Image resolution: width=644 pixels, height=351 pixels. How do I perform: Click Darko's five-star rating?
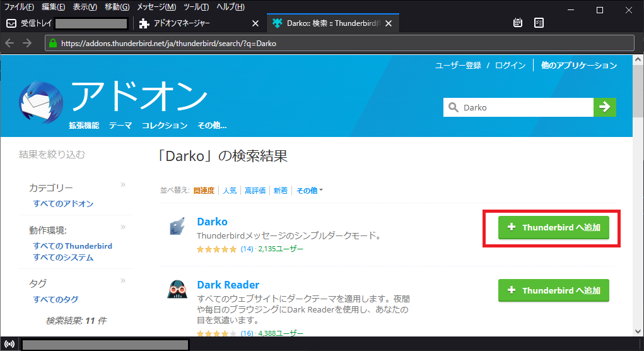point(217,249)
